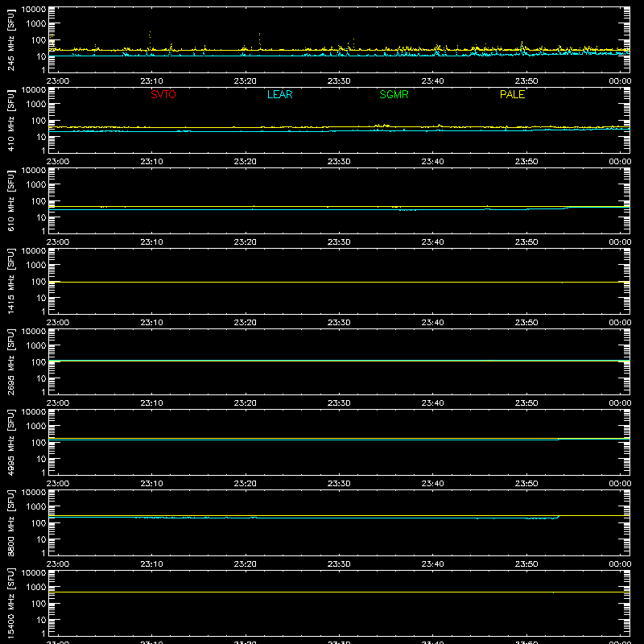Click 00:00 under the 245 MHz panel

[x=620, y=81]
